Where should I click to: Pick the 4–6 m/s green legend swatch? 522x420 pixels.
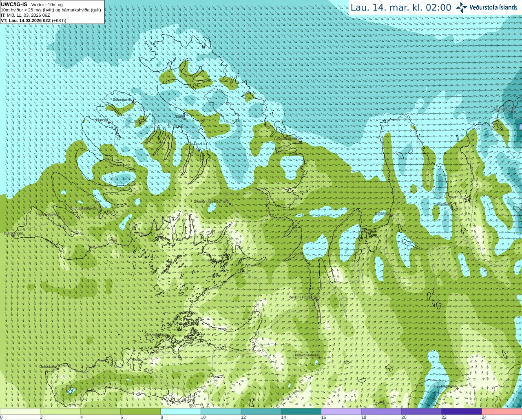coord(100,411)
